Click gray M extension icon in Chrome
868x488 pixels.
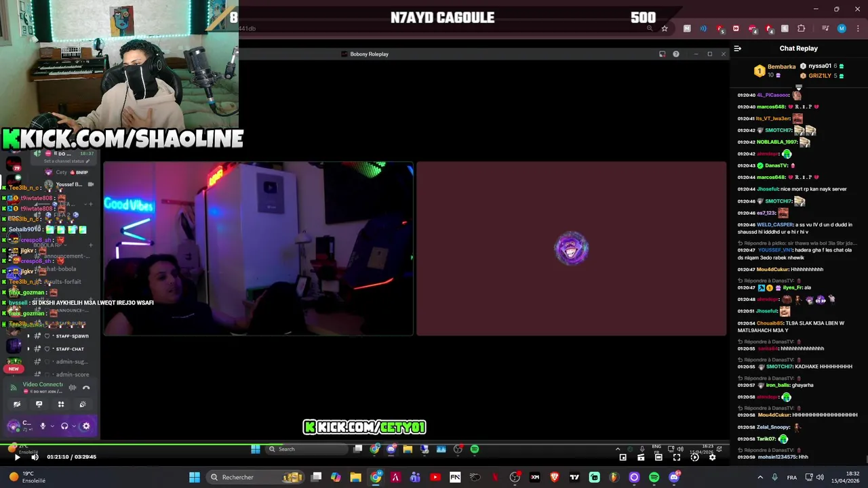(x=687, y=28)
